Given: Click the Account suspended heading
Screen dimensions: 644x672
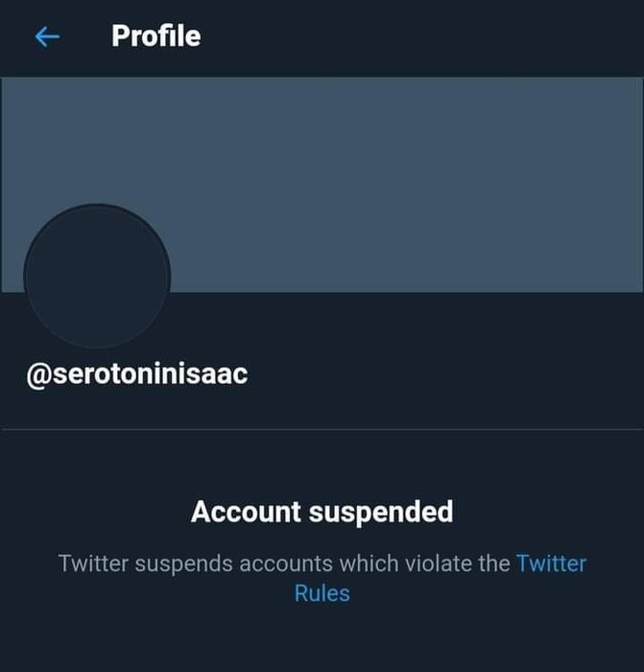Looking at the screenshot, I should [x=322, y=512].
